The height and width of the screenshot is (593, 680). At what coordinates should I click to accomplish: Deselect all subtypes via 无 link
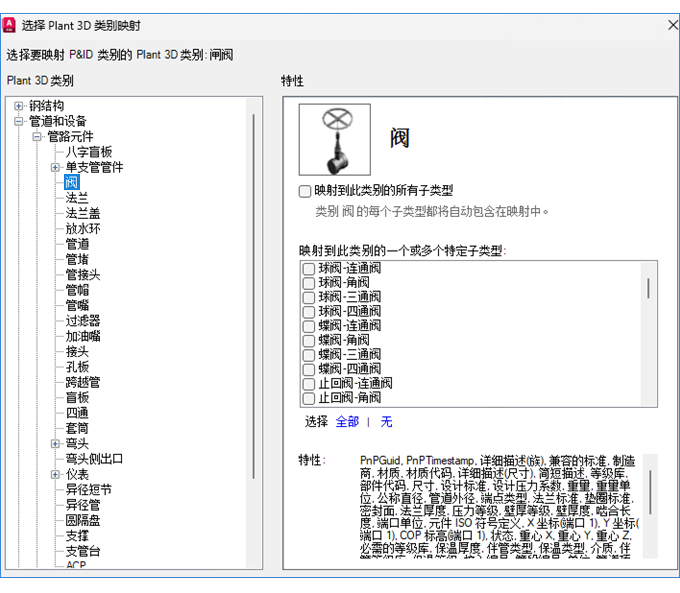[x=386, y=422]
